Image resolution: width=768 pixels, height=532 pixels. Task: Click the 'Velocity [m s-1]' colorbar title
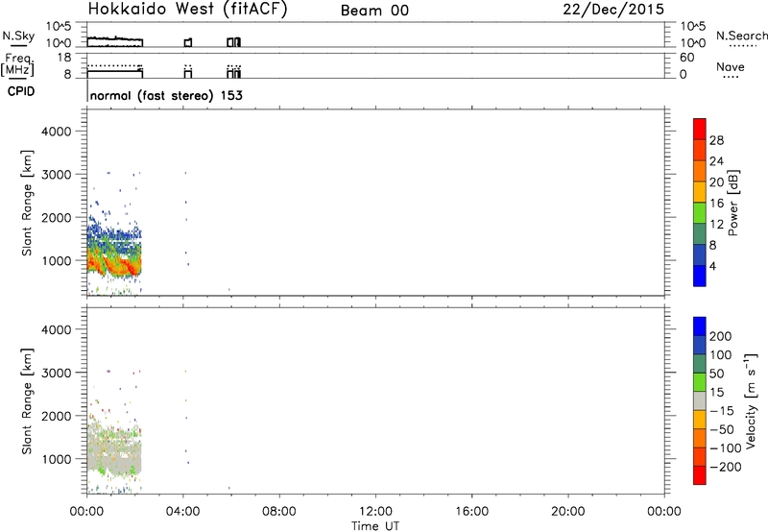click(751, 400)
